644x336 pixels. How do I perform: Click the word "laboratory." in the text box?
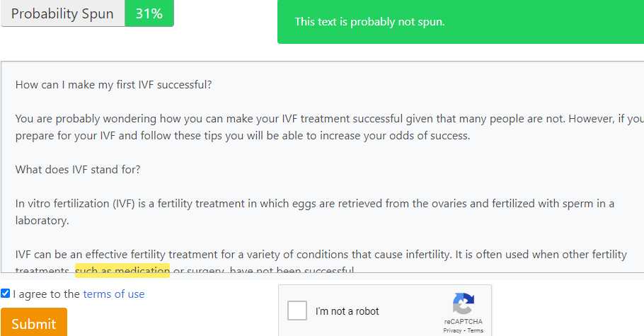[x=42, y=221]
